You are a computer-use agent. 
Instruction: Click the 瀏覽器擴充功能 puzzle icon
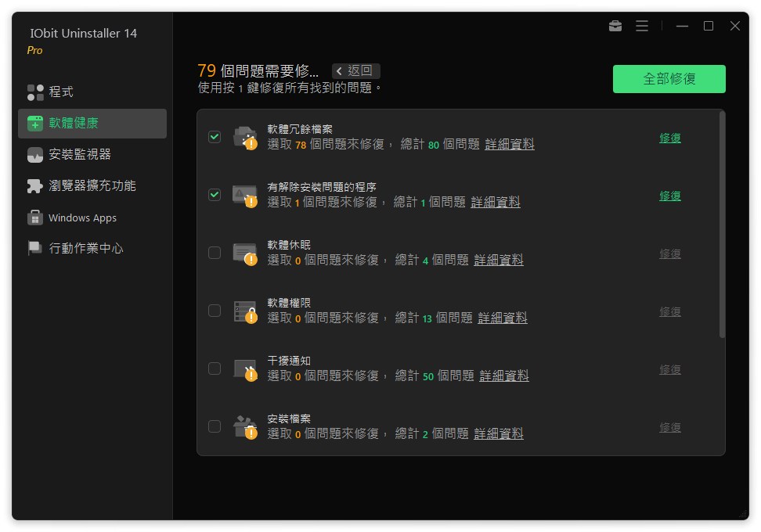point(35,186)
